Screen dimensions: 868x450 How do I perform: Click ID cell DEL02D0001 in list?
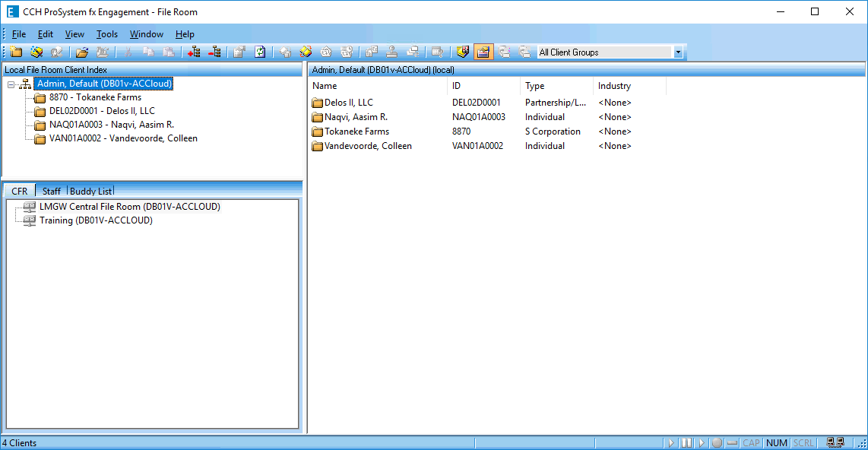click(x=476, y=103)
